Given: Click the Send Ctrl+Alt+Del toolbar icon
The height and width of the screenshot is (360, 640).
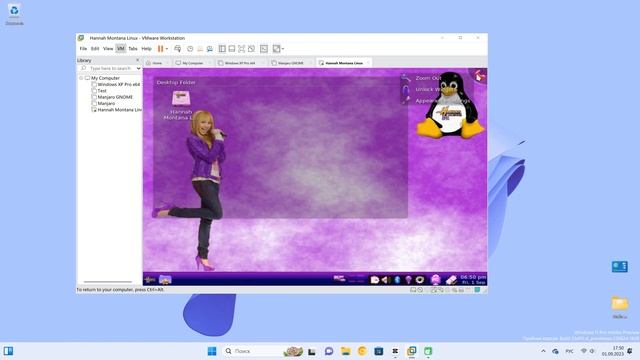Looking at the screenshot, I should (178, 49).
